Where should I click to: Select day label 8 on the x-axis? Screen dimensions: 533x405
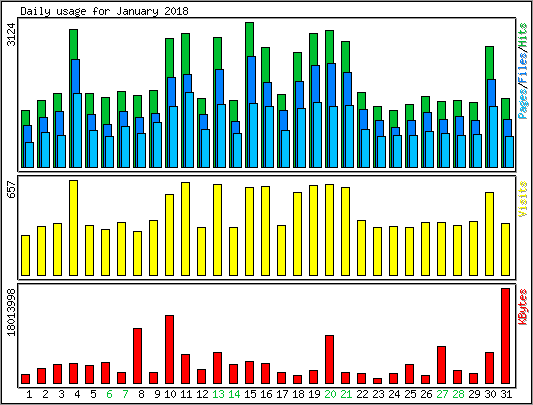click(x=141, y=394)
